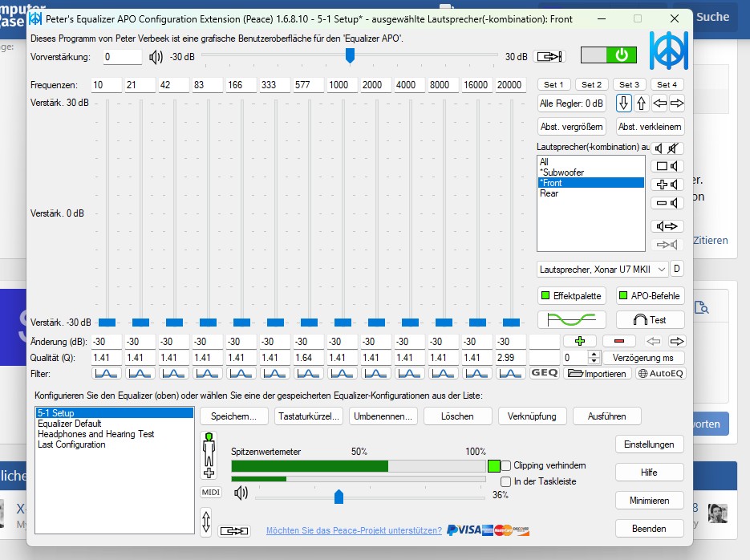Select Set 1 preset button

pyautogui.click(x=554, y=85)
